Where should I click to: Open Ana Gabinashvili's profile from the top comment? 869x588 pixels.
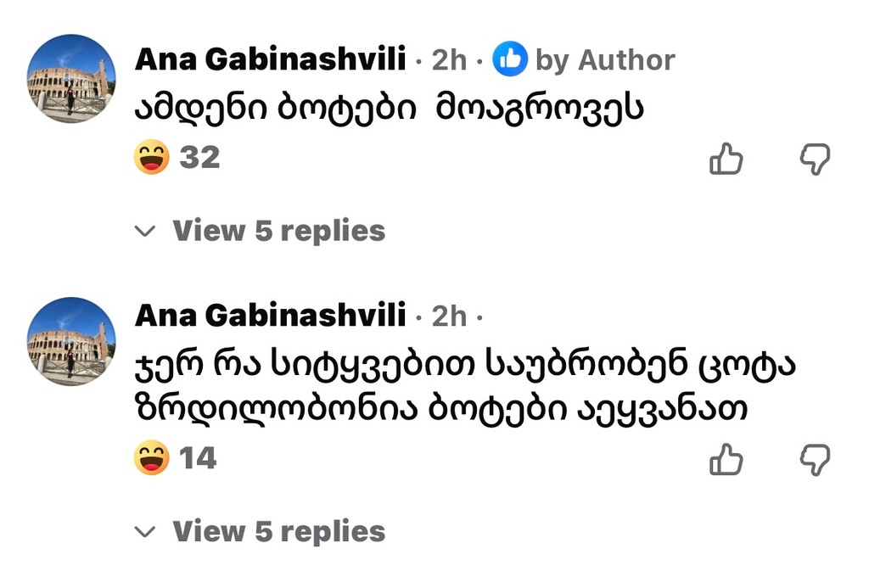point(270,59)
